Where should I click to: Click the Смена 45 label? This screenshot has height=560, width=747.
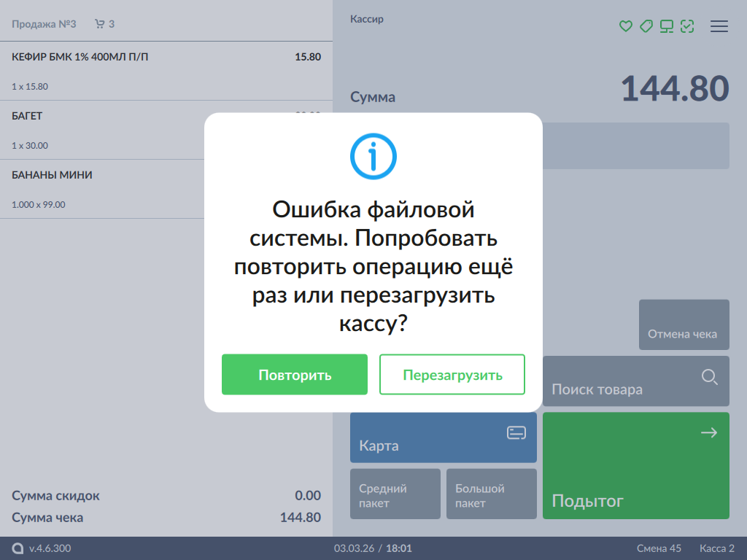click(x=658, y=548)
